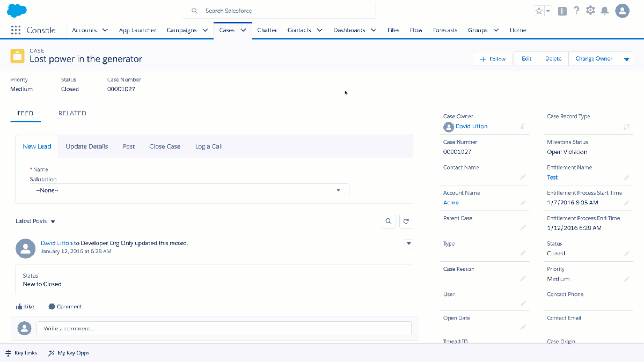
Task: Open the Acme account link
Action: [x=450, y=202]
